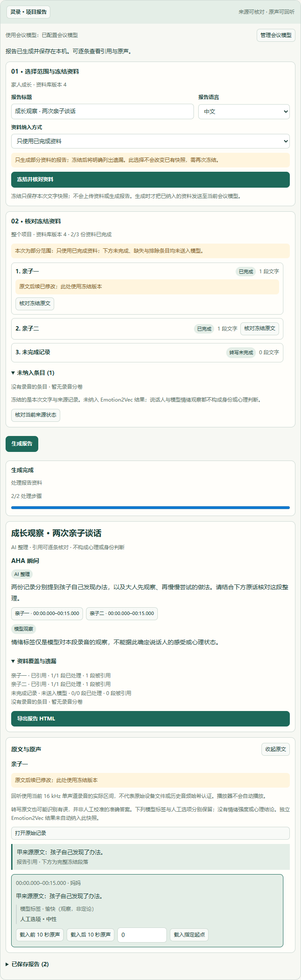Screen dimensions: 301x980
Task: Click 核对冻结原文 in 亲子二 row
Action: (x=260, y=328)
